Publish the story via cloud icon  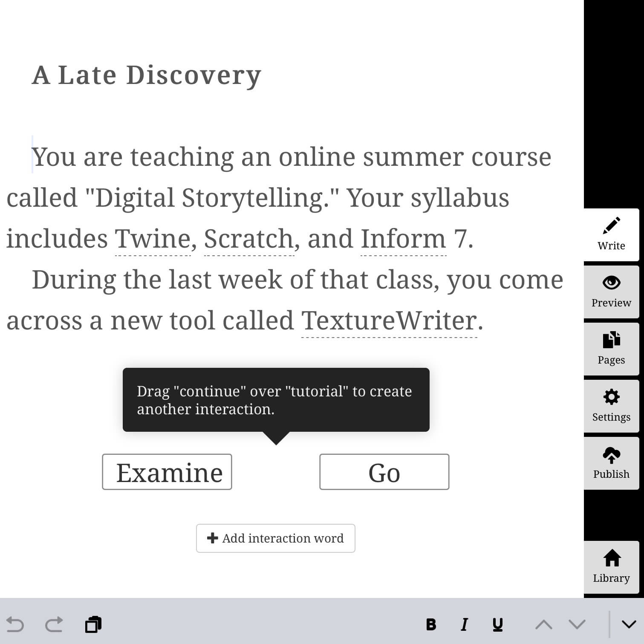coord(611,463)
